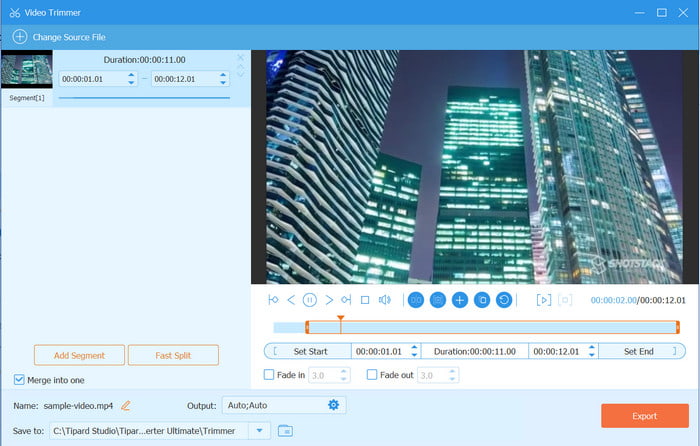
Task: Expand the Save to path dropdown
Action: pyautogui.click(x=260, y=430)
